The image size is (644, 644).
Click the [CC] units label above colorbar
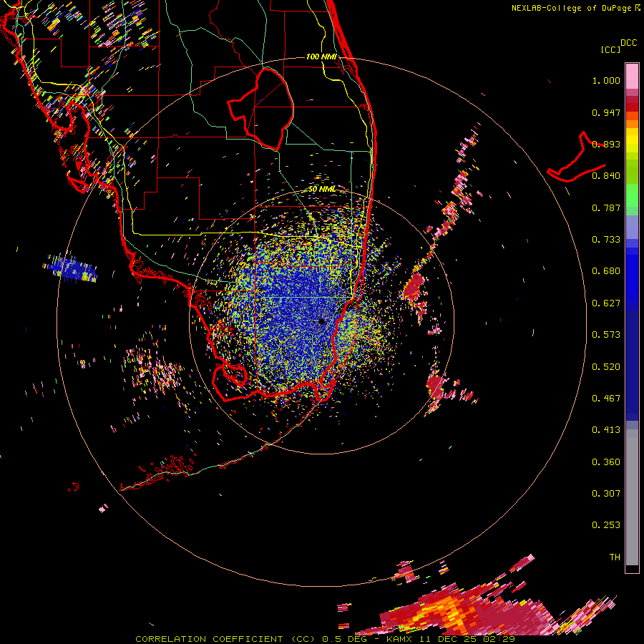coord(610,49)
